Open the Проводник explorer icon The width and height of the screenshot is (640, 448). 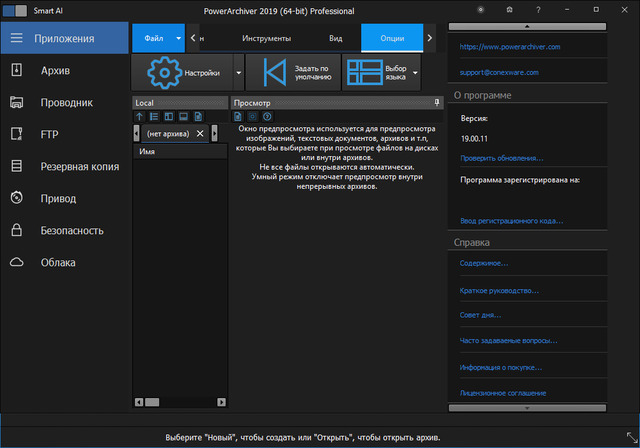tap(16, 102)
